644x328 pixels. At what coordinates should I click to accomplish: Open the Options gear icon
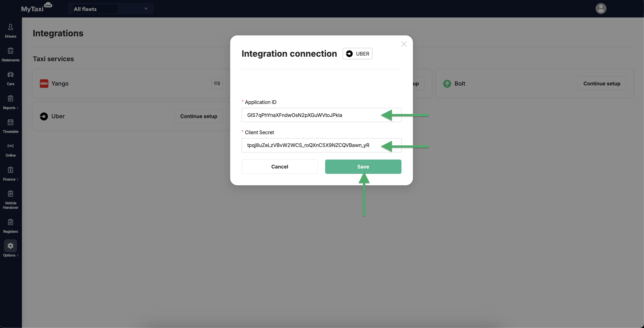coord(11,246)
